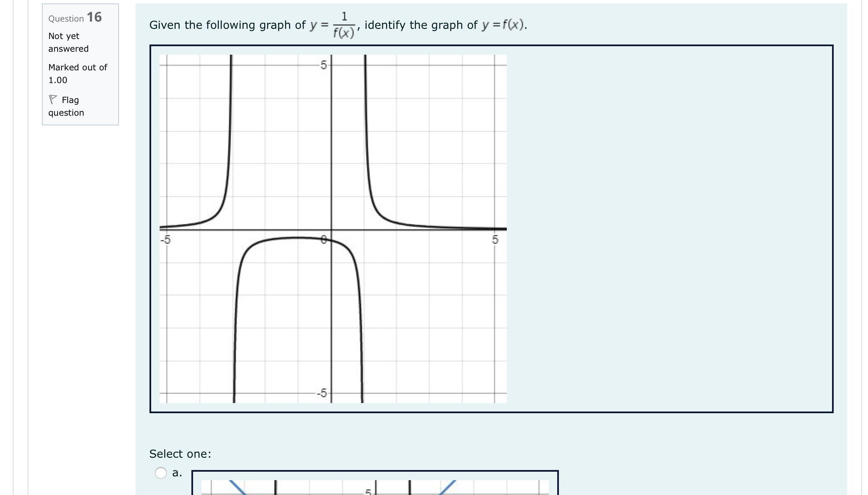Click the Marked out of 1.00 label
Screen dimensions: 868x495
coord(78,74)
